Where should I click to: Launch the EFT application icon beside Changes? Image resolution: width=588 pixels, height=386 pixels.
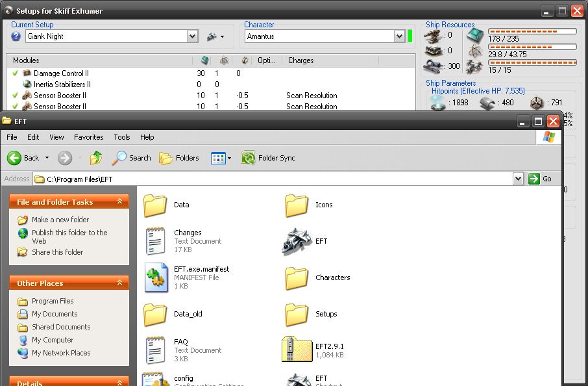(304, 241)
